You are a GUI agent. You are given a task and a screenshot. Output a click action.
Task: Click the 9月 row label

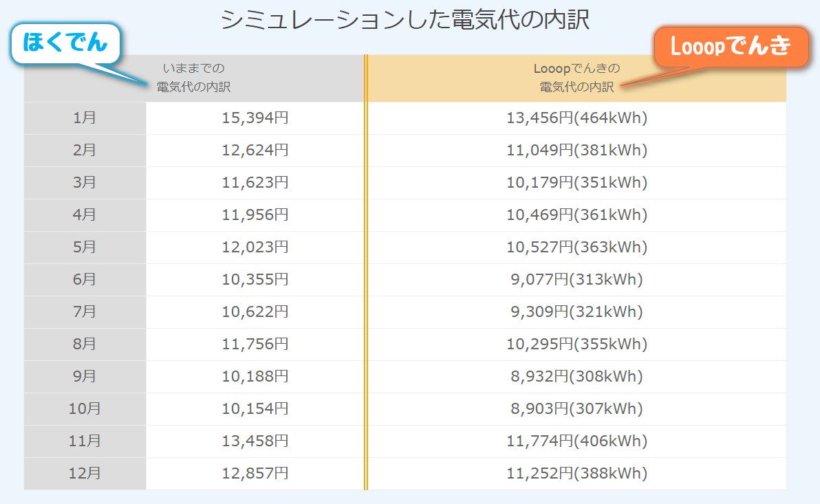click(x=85, y=377)
